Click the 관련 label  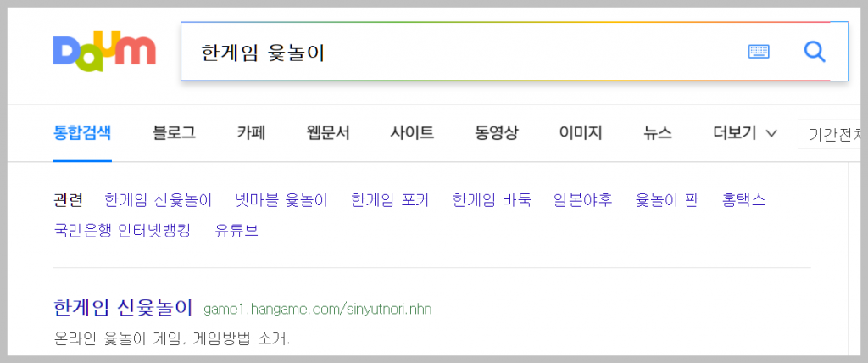click(x=68, y=200)
